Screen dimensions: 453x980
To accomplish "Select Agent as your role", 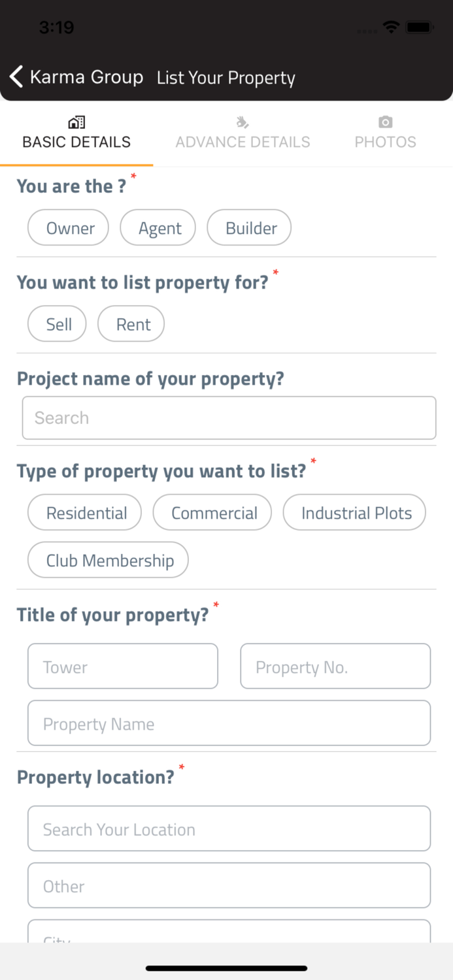I will tap(158, 227).
